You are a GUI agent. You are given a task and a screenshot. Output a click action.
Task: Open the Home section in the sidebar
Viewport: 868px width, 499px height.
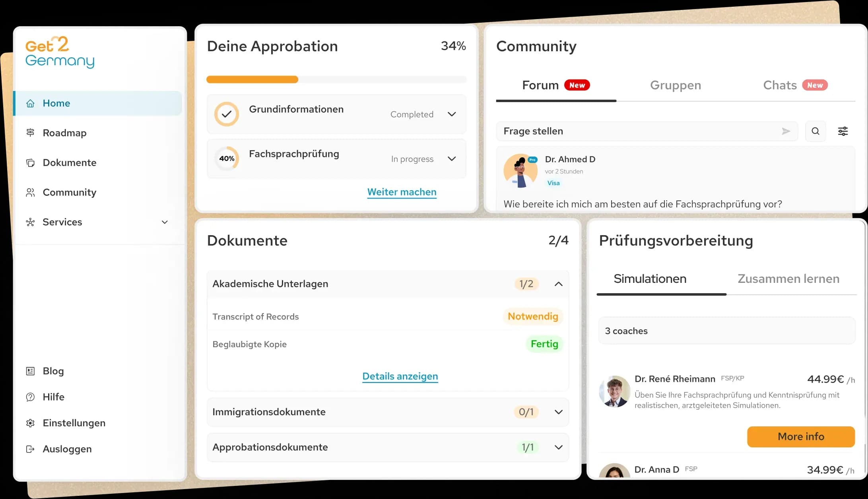pos(30,103)
